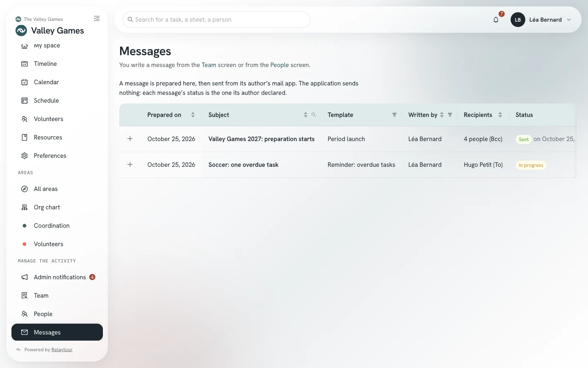Open Admin notifications

pos(57,277)
